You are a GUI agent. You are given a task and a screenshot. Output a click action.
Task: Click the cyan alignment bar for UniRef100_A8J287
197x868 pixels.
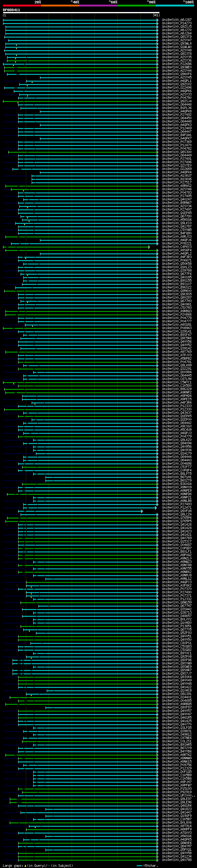(80, 20)
